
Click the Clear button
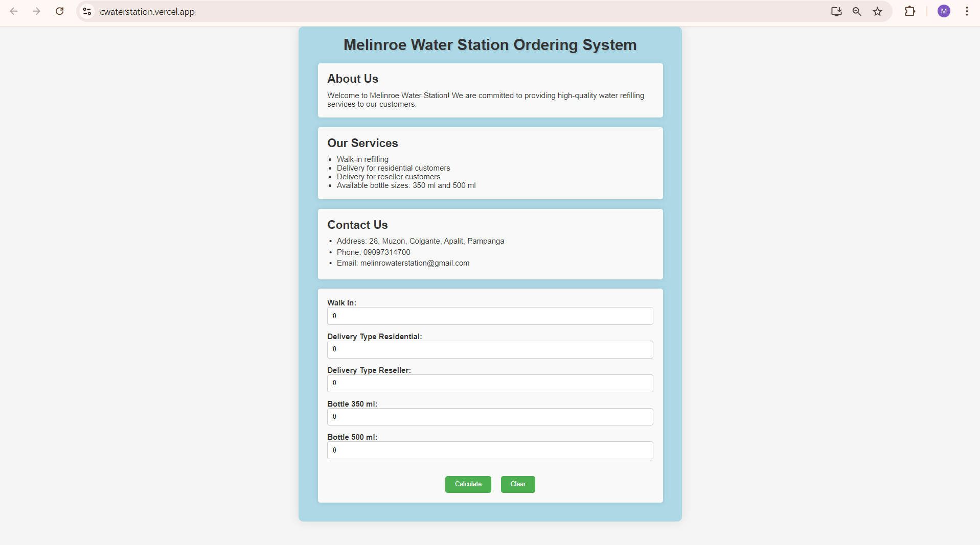tap(518, 484)
